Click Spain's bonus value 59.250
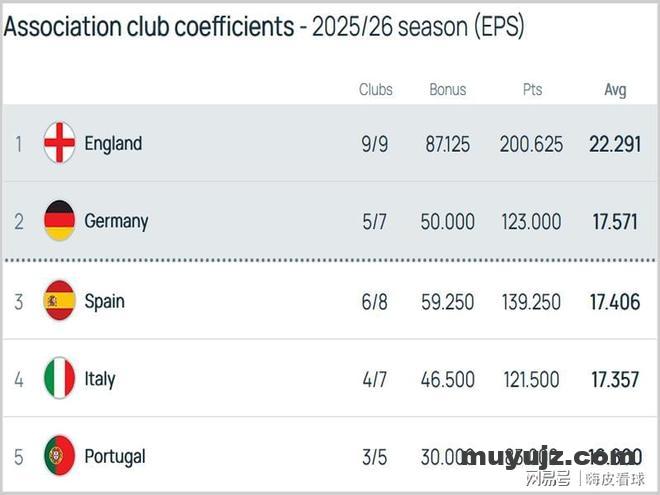This screenshot has width=660, height=495. coord(447,302)
